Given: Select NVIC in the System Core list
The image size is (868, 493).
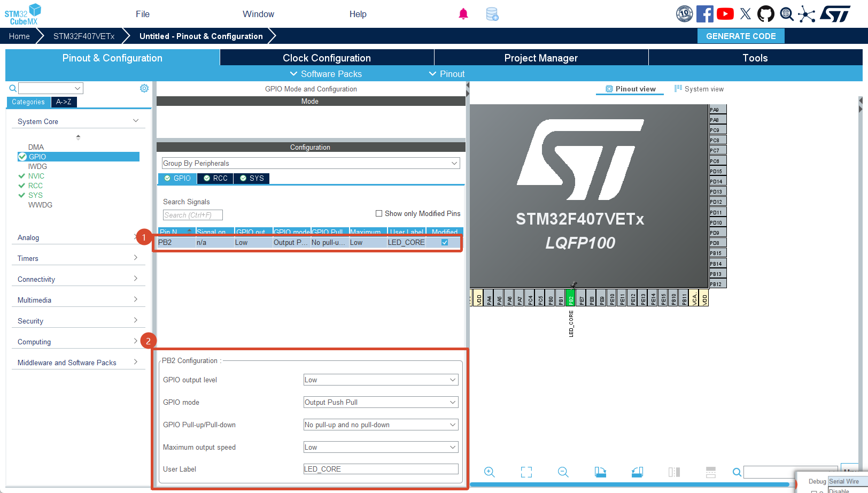Looking at the screenshot, I should tap(36, 176).
